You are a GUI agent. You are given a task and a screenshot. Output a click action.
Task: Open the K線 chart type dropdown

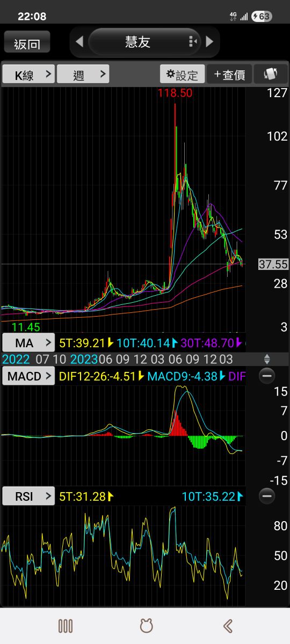pos(28,74)
